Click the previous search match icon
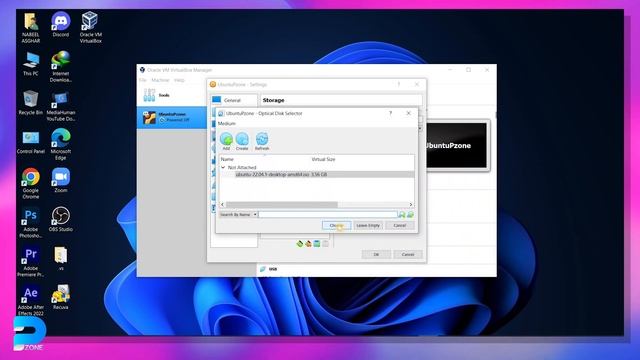 click(x=402, y=214)
